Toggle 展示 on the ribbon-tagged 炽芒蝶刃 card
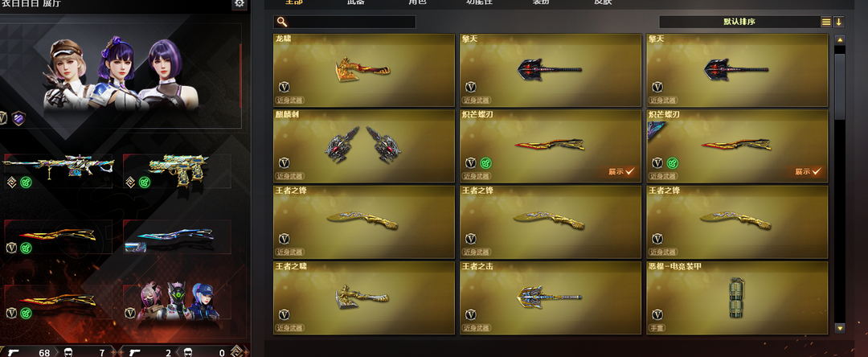This screenshot has width=868, height=357. [x=808, y=171]
